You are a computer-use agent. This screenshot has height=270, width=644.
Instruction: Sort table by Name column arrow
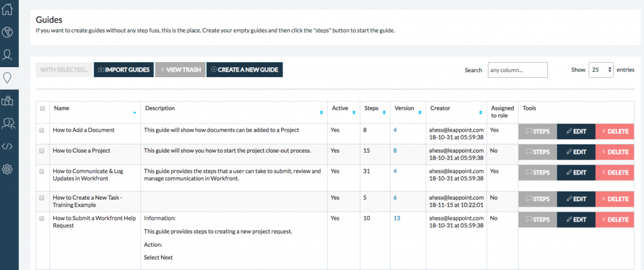135,112
